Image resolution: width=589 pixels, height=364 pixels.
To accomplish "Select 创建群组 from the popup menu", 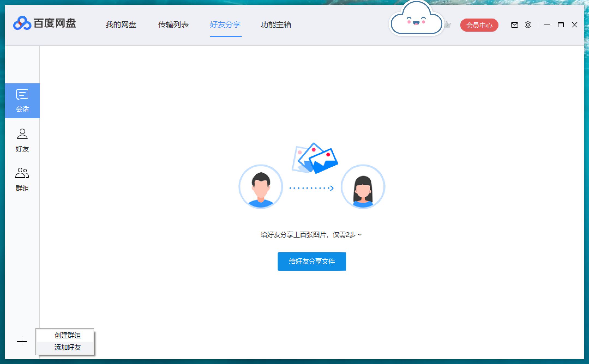I will 68,336.
